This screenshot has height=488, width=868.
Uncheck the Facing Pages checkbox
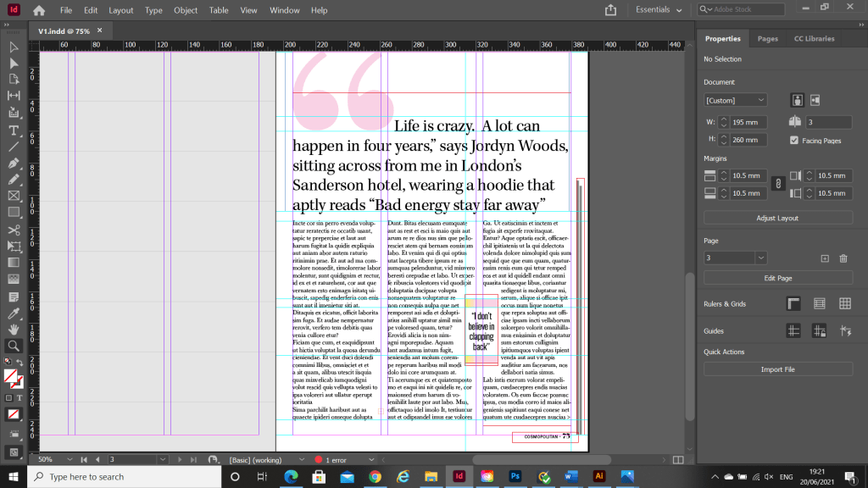(x=794, y=140)
